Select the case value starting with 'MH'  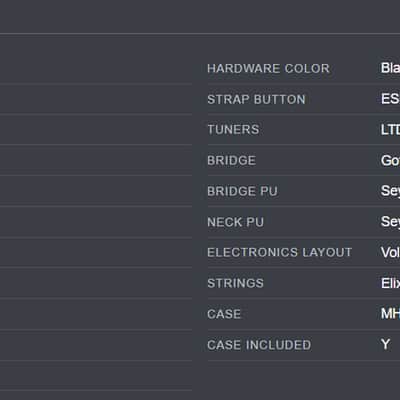click(390, 314)
